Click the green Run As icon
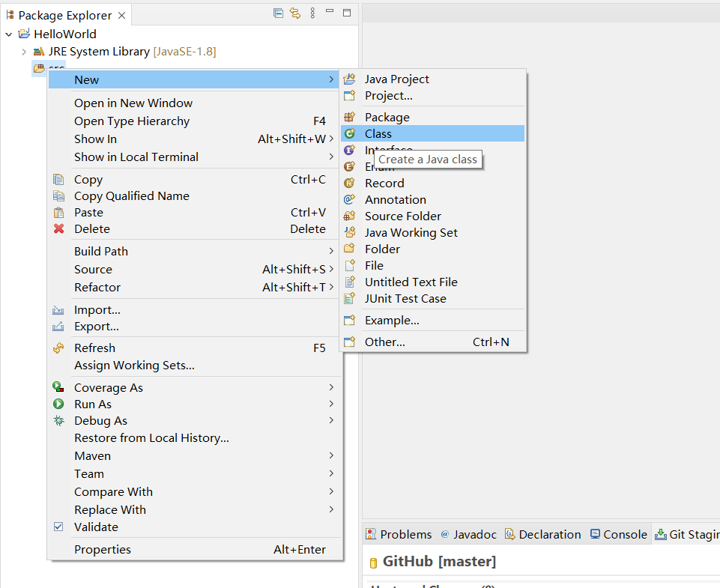The height and width of the screenshot is (588, 720). (58, 404)
